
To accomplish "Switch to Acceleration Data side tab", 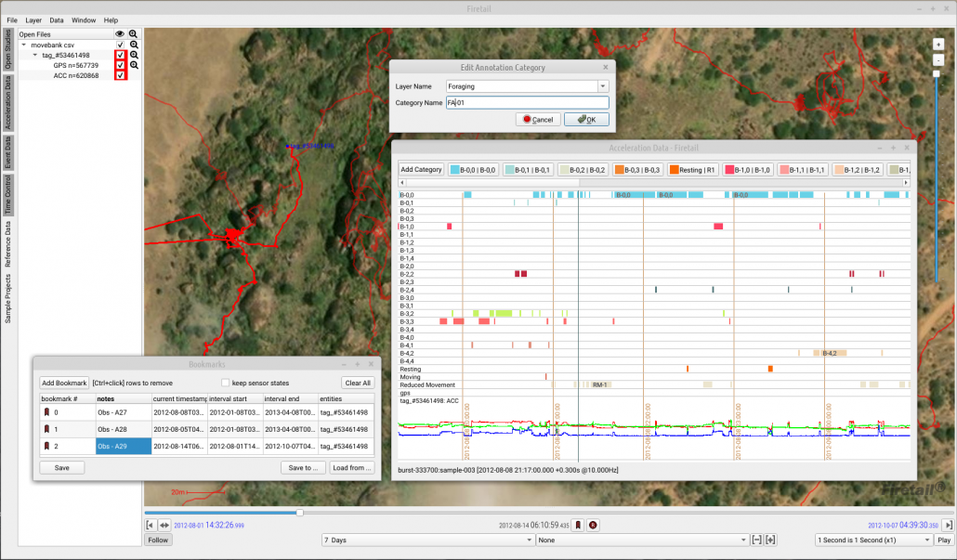I will point(8,102).
